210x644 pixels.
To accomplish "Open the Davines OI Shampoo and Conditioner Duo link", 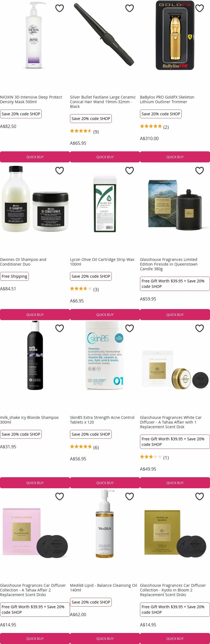I will 23,262.
